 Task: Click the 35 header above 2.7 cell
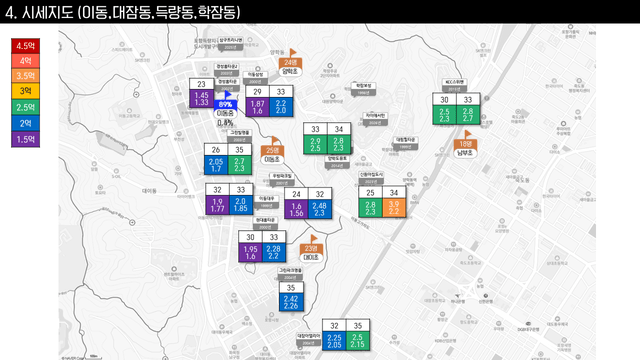coord(240,150)
